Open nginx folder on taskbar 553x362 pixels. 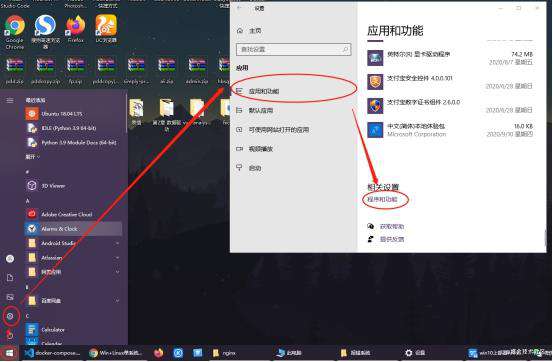point(224,352)
